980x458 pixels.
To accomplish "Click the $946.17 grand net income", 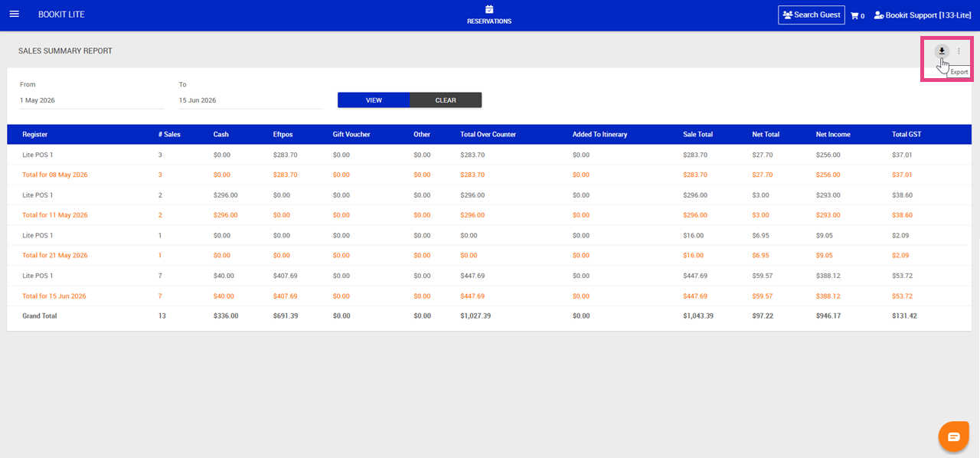I will (828, 316).
